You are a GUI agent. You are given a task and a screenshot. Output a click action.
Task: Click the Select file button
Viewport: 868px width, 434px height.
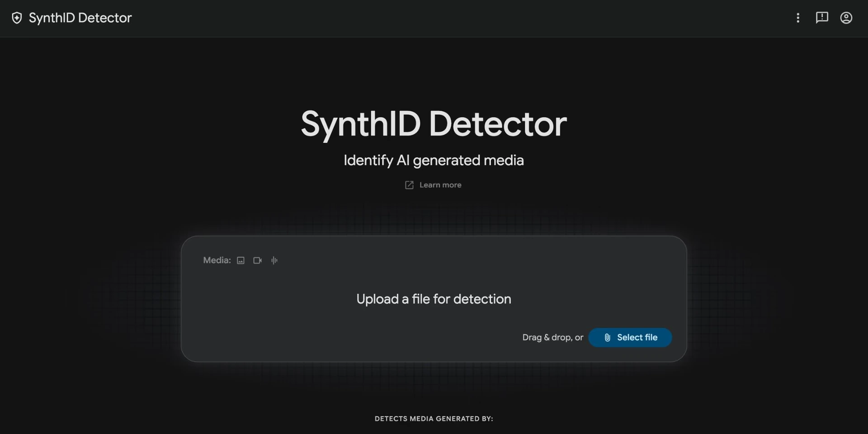[x=630, y=338]
